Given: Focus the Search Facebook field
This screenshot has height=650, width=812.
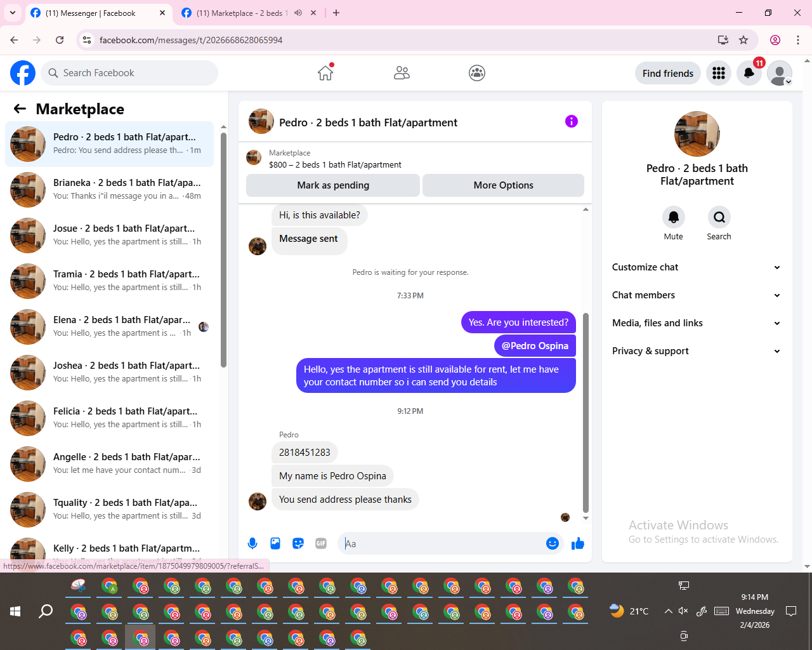Looking at the screenshot, I should (x=129, y=73).
